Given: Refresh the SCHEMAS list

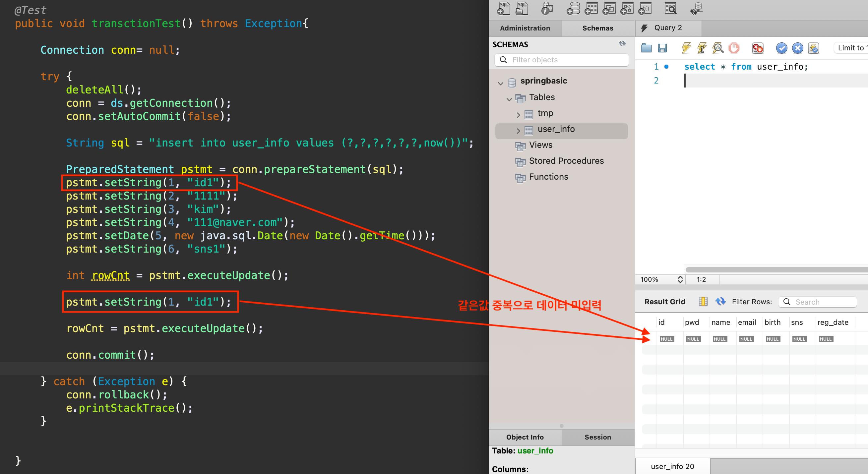Looking at the screenshot, I should click(622, 44).
